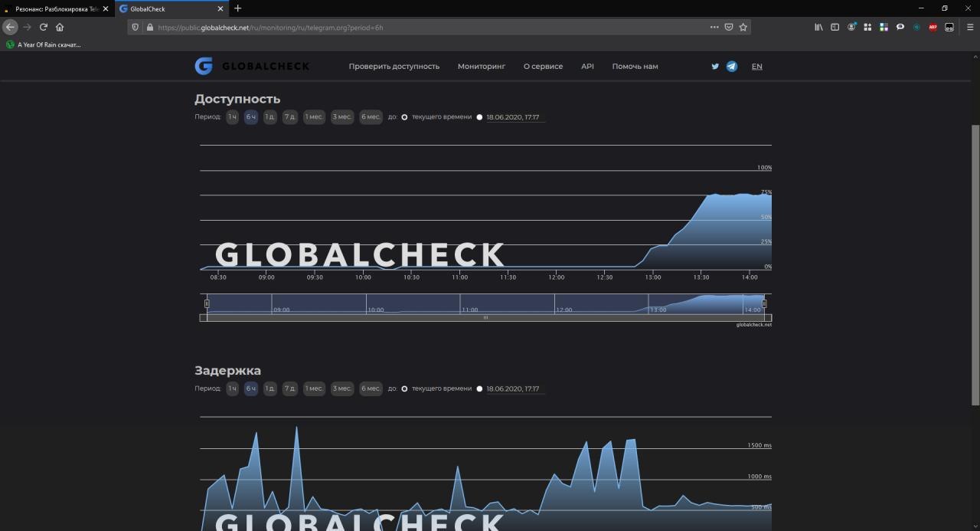Open the API menu item
The height and width of the screenshot is (531, 980).
click(x=587, y=67)
